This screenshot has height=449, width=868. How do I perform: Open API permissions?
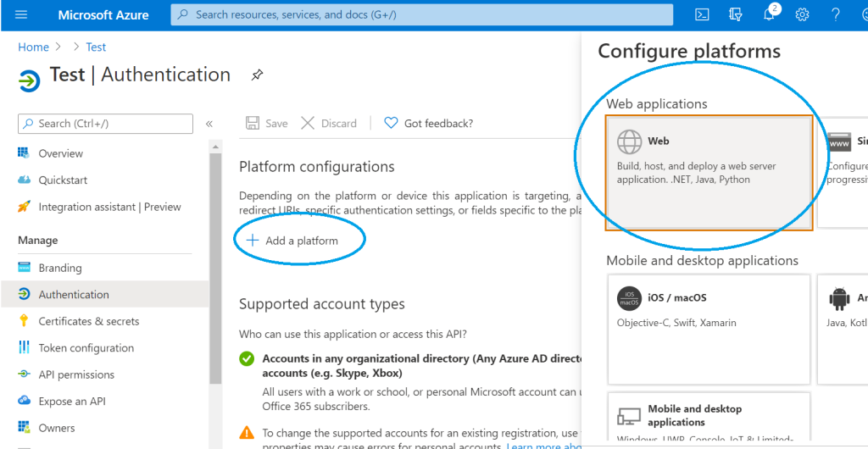click(x=76, y=374)
